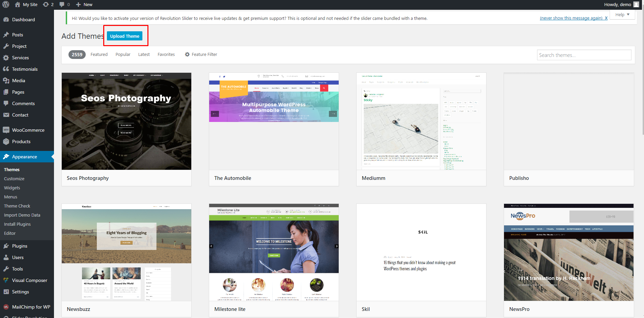This screenshot has height=318, width=644.
Task: Open Visual Composer icon in sidebar
Action: click(6, 280)
